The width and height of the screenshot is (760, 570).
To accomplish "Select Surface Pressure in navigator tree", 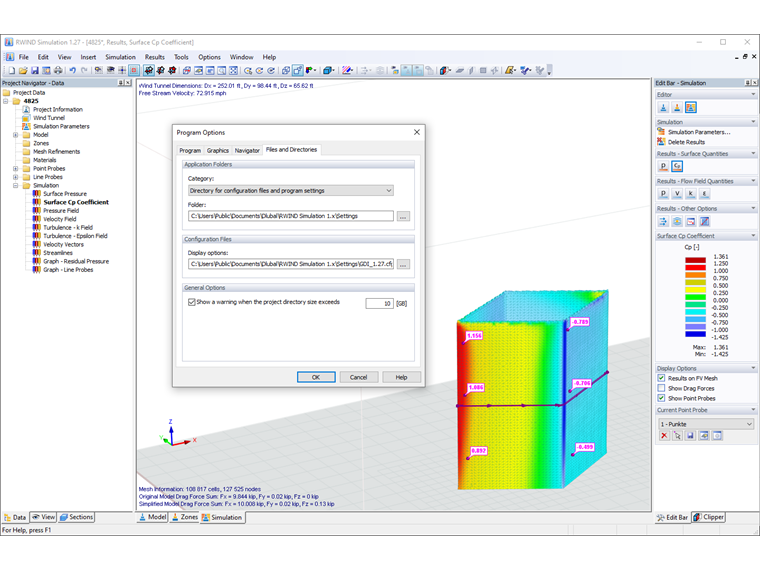I will pyautogui.click(x=65, y=194).
